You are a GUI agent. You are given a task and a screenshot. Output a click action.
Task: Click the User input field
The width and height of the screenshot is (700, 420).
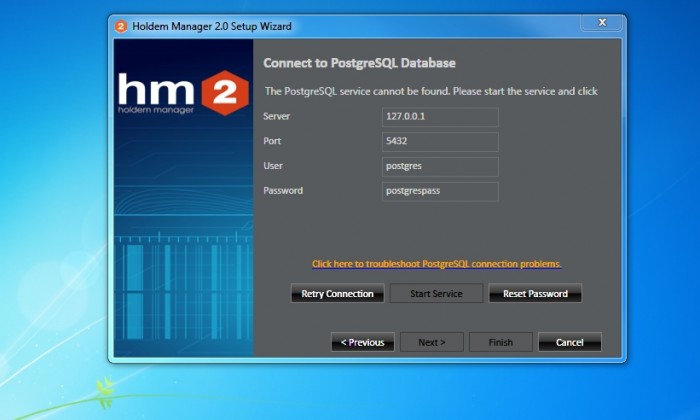pyautogui.click(x=440, y=166)
